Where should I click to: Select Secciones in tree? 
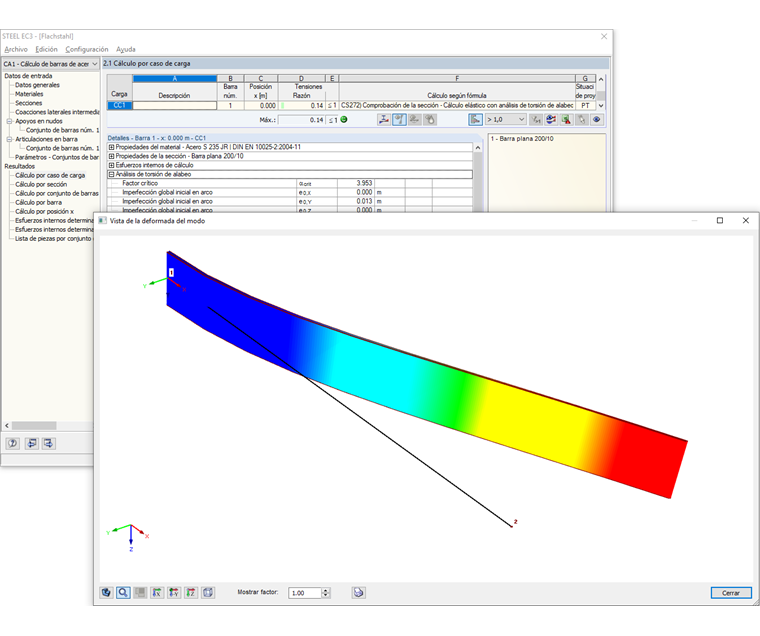29,103
